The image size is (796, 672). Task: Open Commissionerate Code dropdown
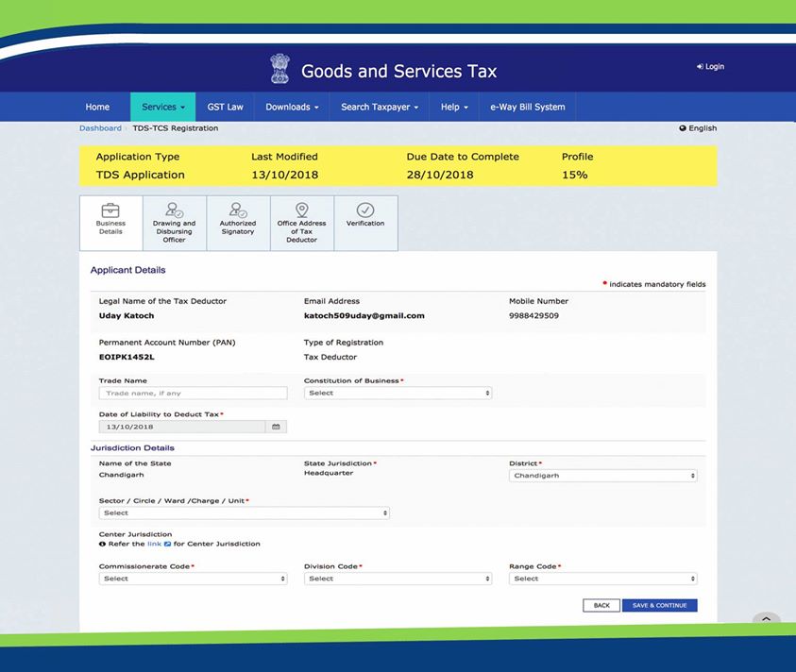tap(193, 579)
